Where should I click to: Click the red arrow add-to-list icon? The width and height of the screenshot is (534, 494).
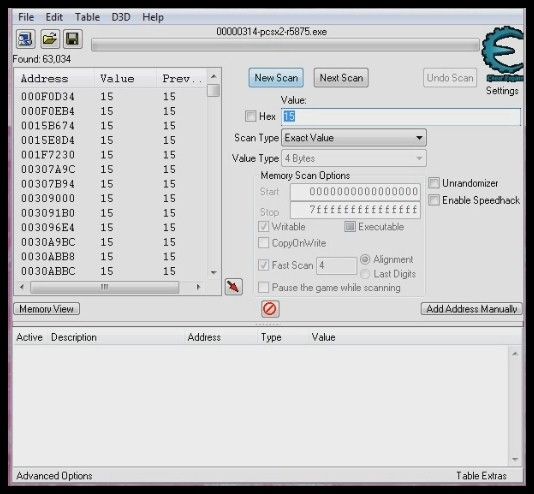(x=234, y=287)
